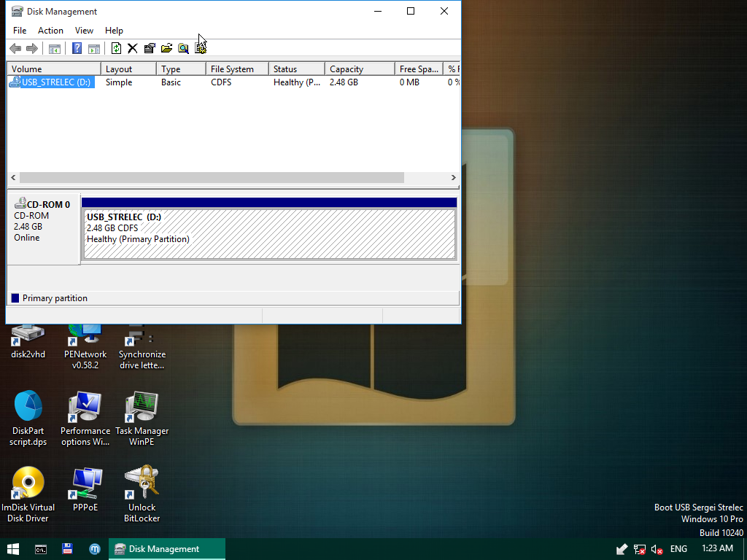
Task: Open Help via the blue question mark icon
Action: [77, 48]
